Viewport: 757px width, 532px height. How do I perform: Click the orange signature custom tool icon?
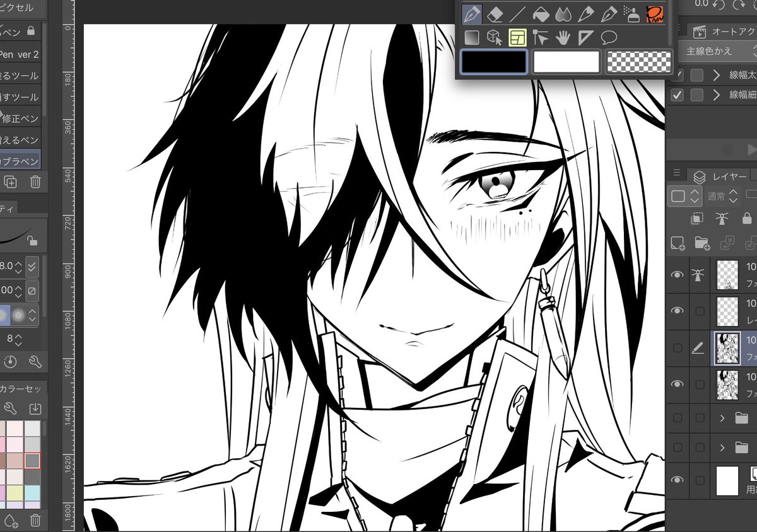656,13
